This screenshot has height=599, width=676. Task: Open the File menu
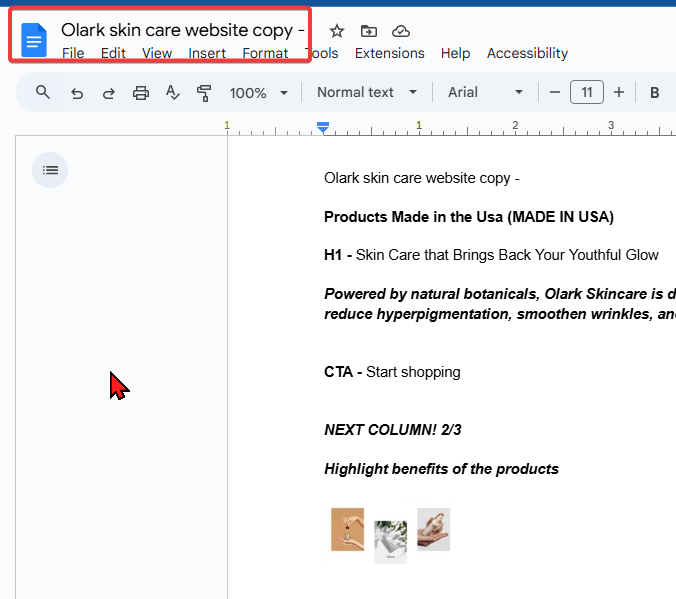(x=73, y=53)
